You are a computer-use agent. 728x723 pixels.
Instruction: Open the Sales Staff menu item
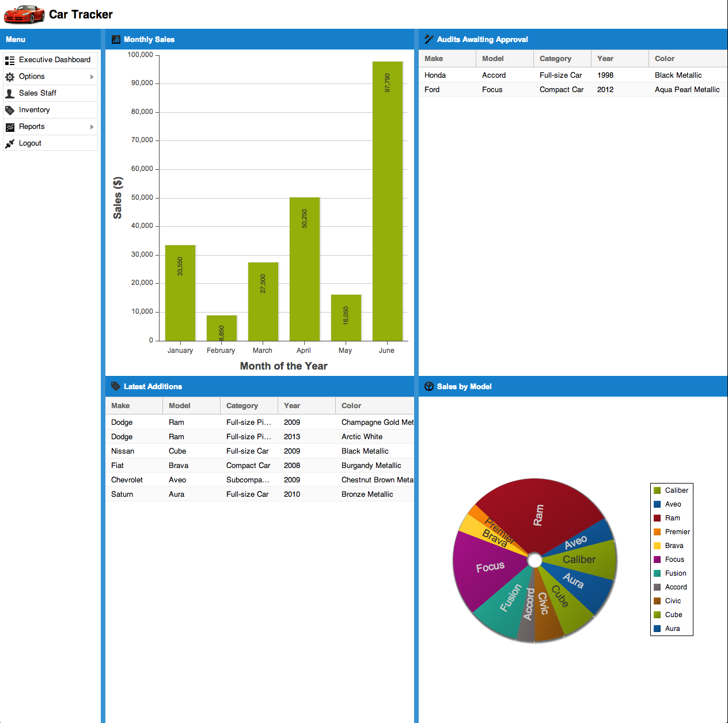pyautogui.click(x=37, y=93)
